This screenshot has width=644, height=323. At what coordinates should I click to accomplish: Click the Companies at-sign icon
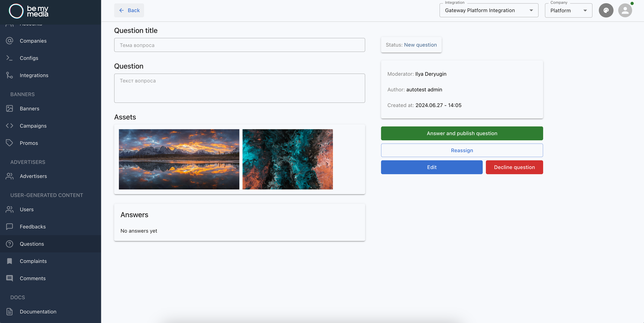[10, 41]
